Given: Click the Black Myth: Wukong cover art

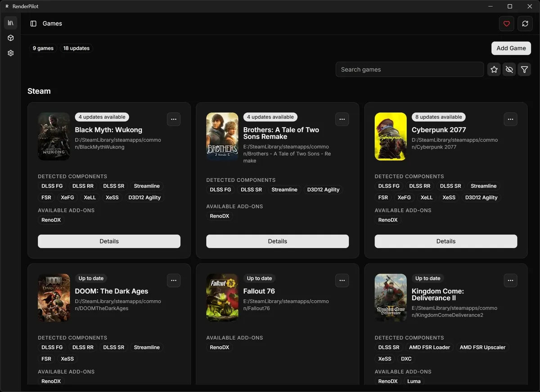Looking at the screenshot, I should (x=54, y=136).
